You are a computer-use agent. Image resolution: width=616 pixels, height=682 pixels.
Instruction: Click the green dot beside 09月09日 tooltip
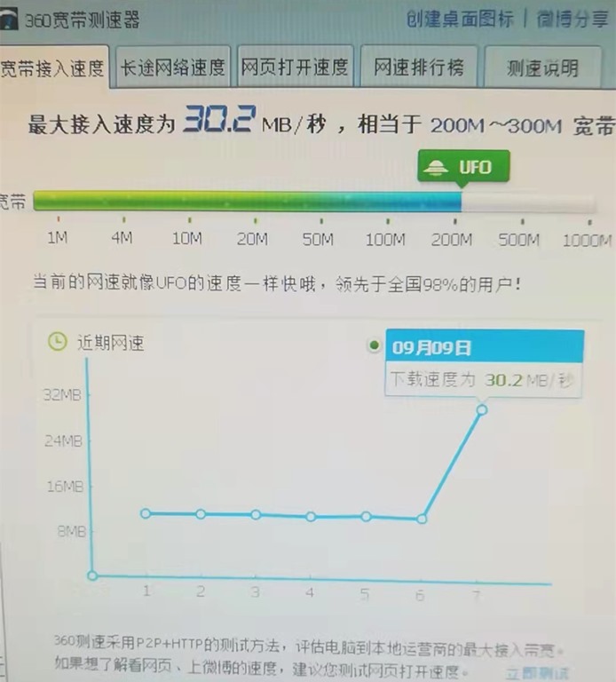click(374, 345)
